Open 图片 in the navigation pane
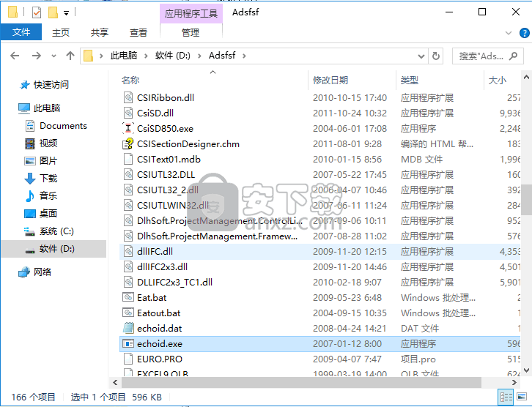The image size is (532, 407). [48, 160]
